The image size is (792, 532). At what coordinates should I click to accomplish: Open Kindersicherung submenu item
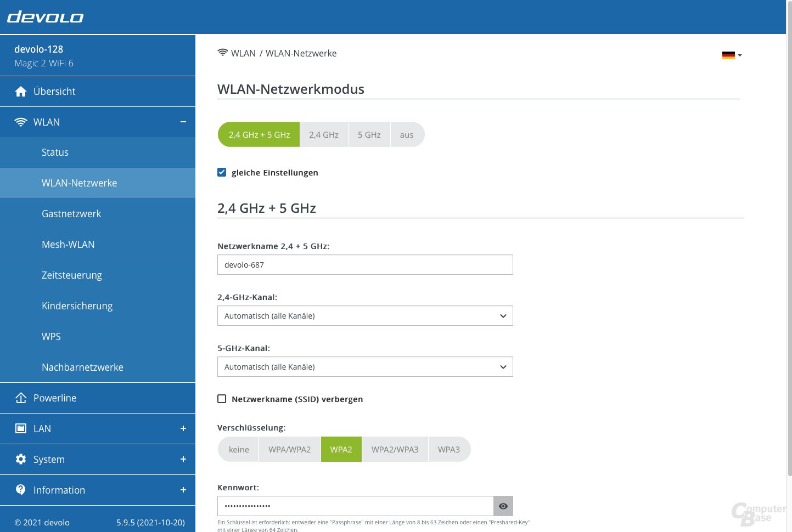tap(98, 306)
